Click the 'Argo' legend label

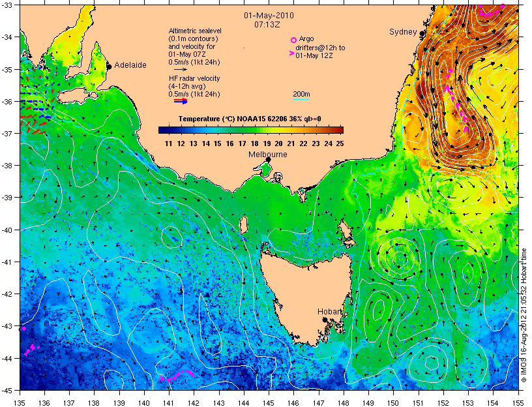tap(306, 39)
